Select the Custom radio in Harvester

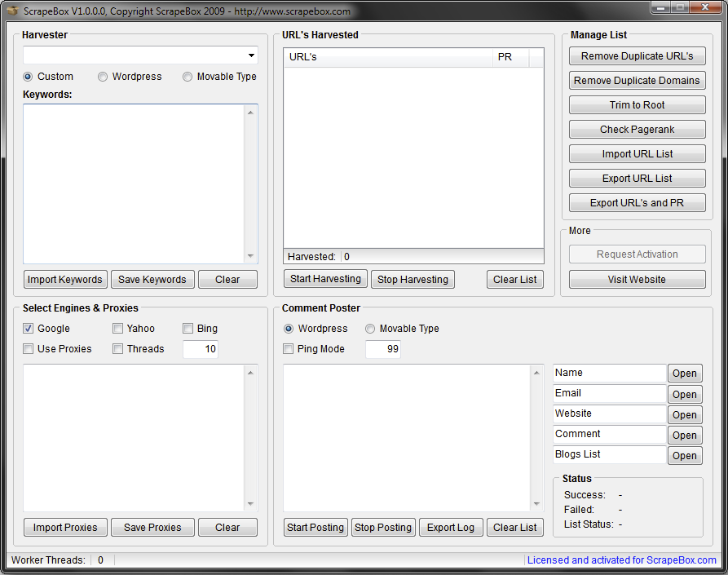tap(28, 77)
